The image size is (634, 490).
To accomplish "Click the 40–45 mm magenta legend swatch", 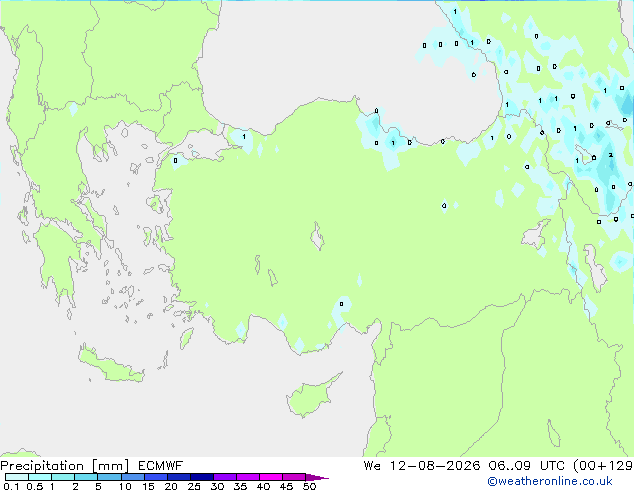I will [x=270, y=477].
